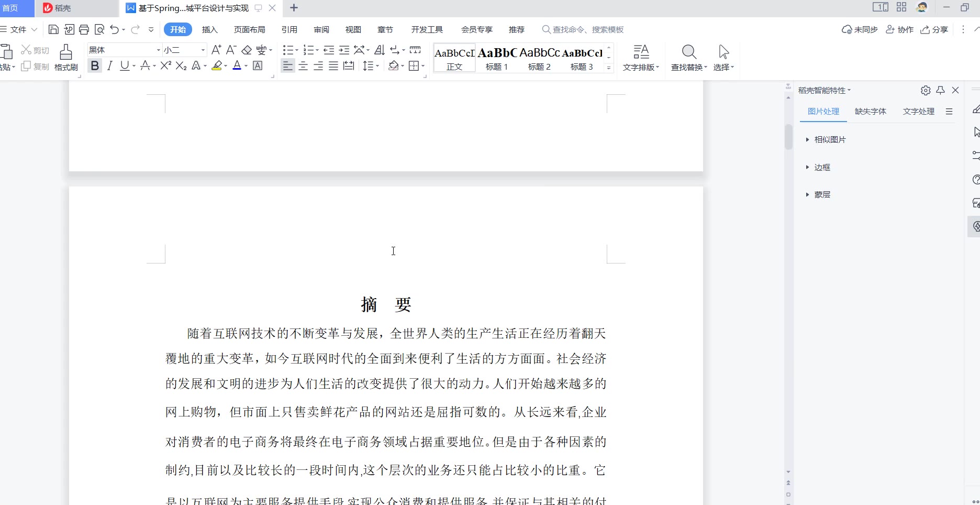Toggle left text alignment
980x505 pixels.
coord(287,66)
